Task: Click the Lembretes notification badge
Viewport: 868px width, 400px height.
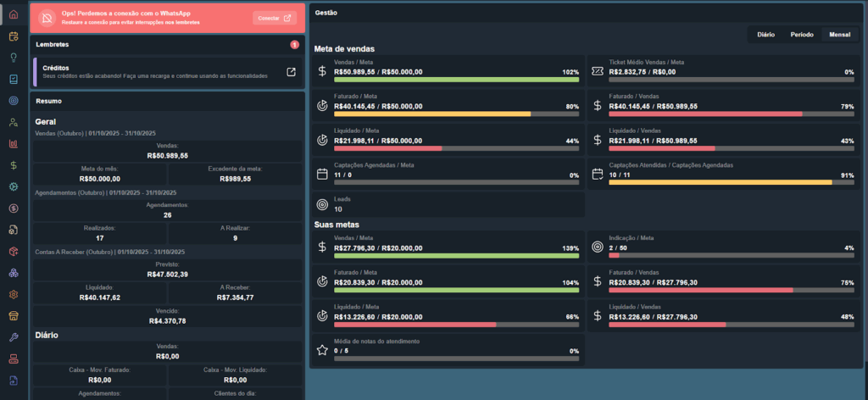Action: [294, 44]
